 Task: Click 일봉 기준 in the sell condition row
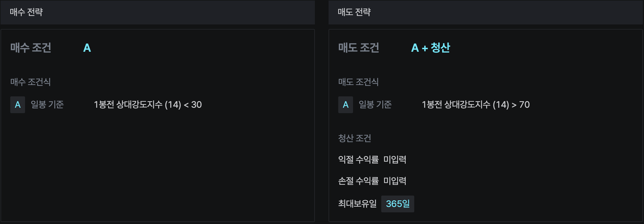point(375,105)
